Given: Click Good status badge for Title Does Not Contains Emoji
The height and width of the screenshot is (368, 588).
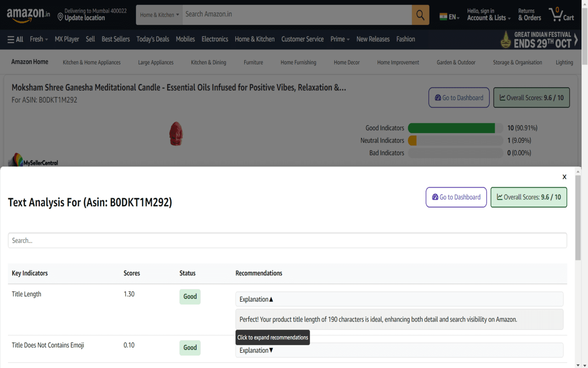Looking at the screenshot, I should 190,348.
